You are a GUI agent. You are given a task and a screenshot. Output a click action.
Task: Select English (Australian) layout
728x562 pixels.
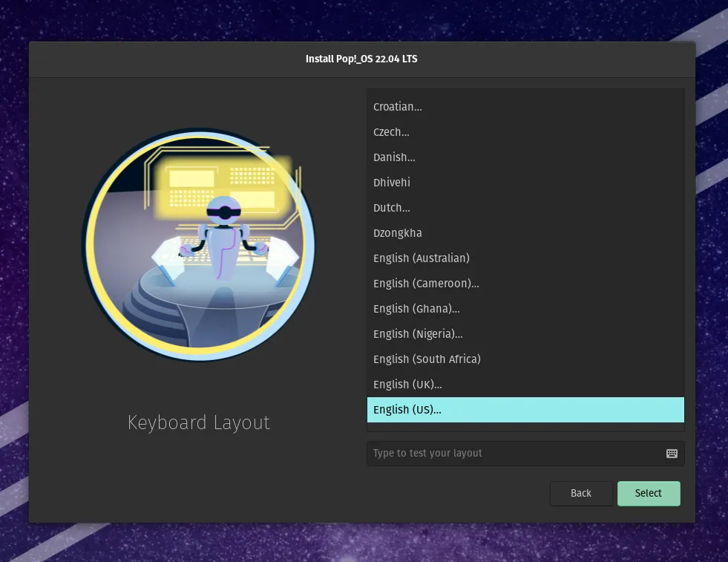point(422,258)
